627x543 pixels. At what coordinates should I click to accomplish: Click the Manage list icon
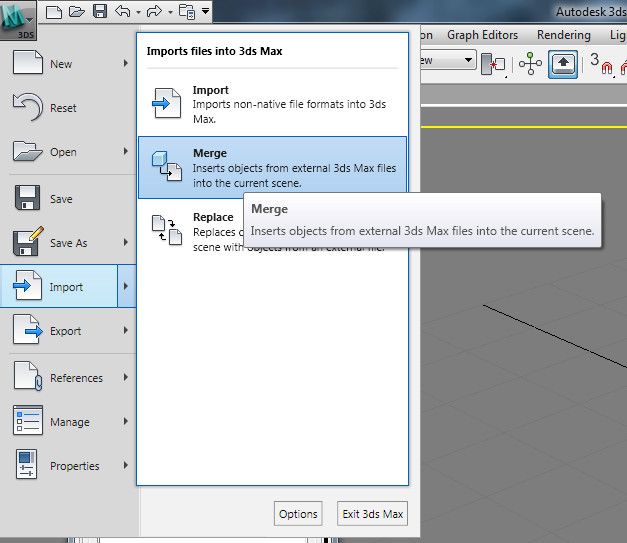click(28, 420)
